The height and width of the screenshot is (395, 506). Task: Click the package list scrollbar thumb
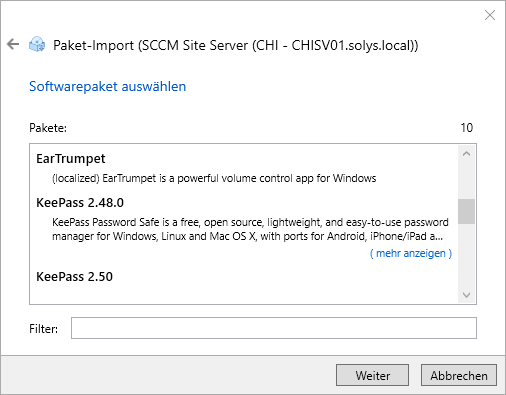pyautogui.click(x=466, y=211)
